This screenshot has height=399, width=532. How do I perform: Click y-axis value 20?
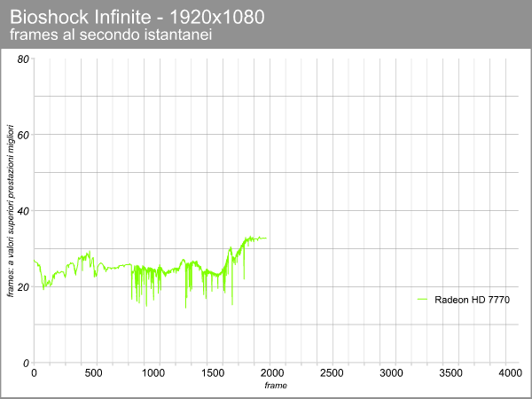click(23, 287)
